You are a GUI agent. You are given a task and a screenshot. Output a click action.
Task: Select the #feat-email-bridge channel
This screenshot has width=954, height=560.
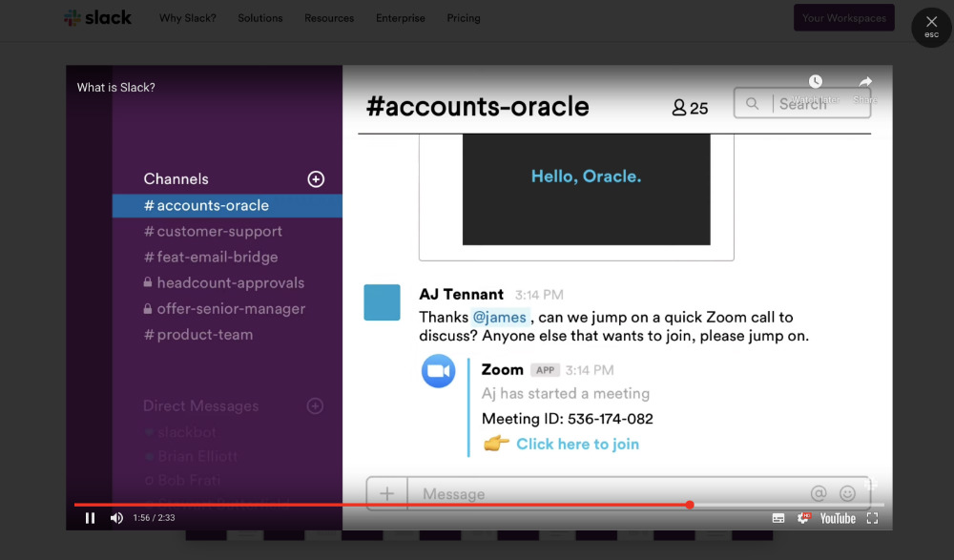click(211, 257)
